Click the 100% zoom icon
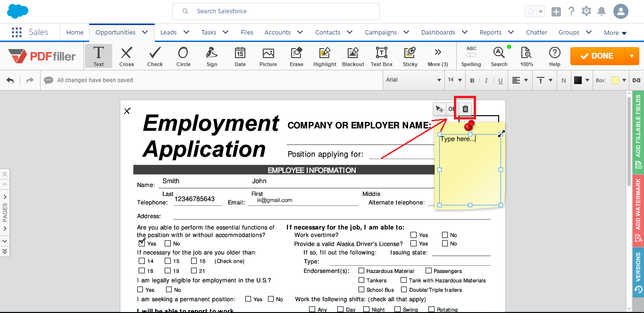 (527, 56)
